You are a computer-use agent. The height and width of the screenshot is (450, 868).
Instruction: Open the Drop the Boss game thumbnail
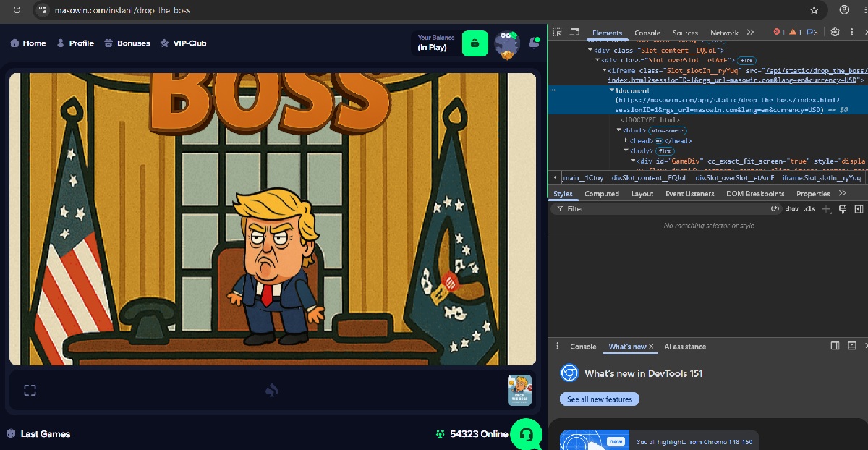(519, 390)
